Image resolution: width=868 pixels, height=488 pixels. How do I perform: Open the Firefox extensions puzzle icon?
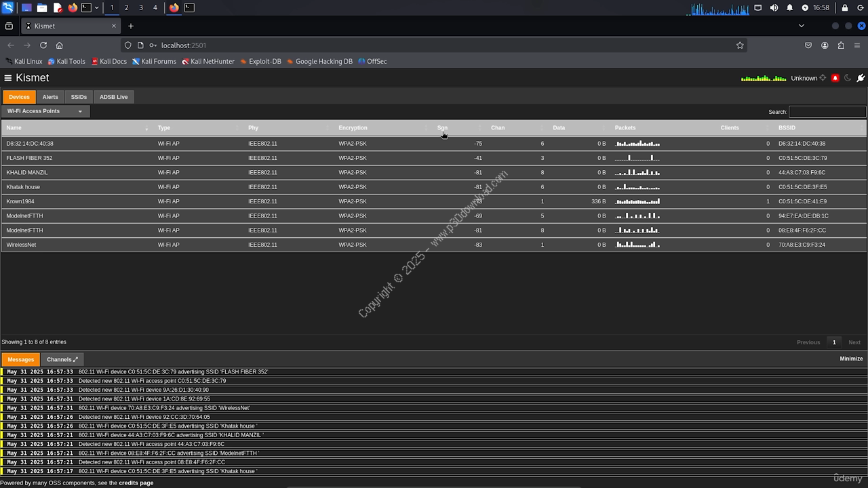(841, 45)
